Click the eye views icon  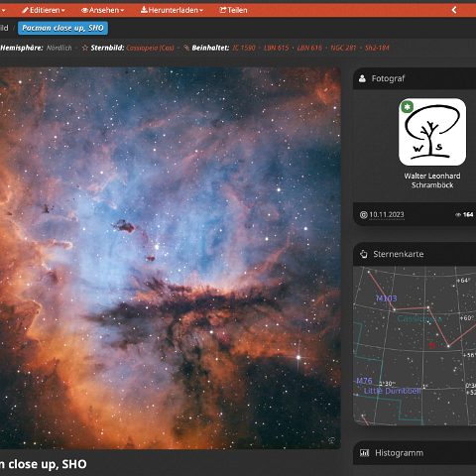[458, 215]
